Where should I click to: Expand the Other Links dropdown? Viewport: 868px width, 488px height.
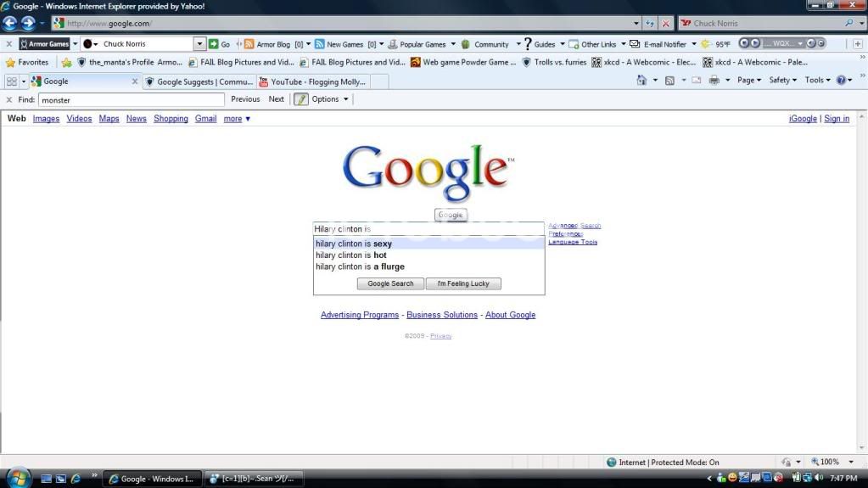pos(624,44)
